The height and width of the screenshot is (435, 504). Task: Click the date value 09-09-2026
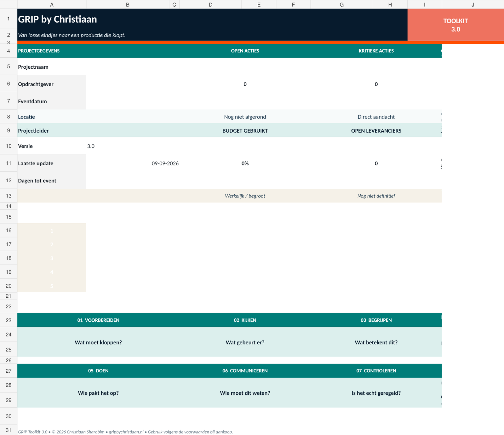165,163
